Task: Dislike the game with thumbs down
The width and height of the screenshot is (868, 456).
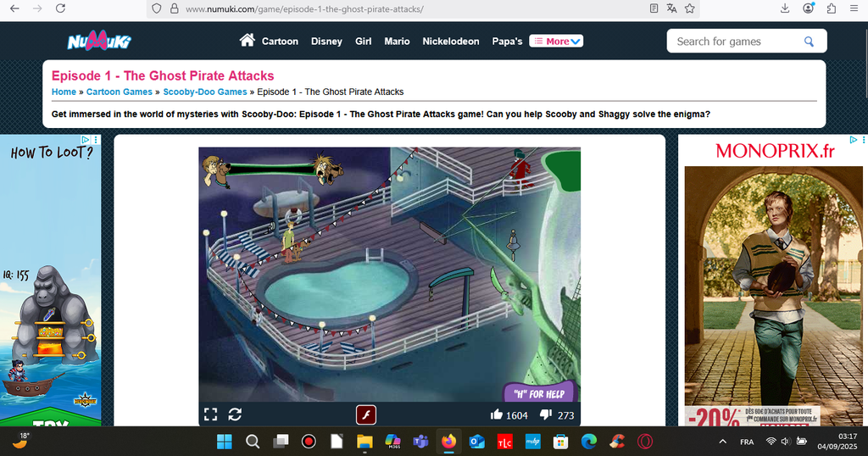Action: [x=546, y=414]
